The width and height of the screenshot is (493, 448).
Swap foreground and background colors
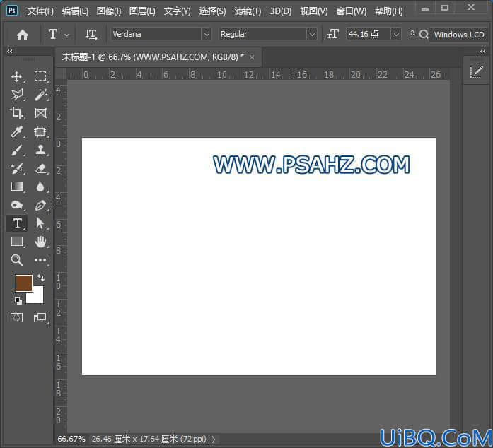41,278
